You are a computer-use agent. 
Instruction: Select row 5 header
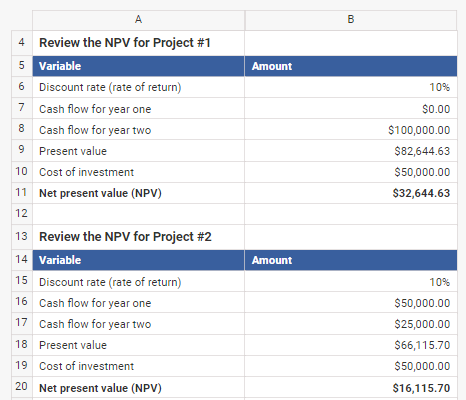[x=22, y=66]
